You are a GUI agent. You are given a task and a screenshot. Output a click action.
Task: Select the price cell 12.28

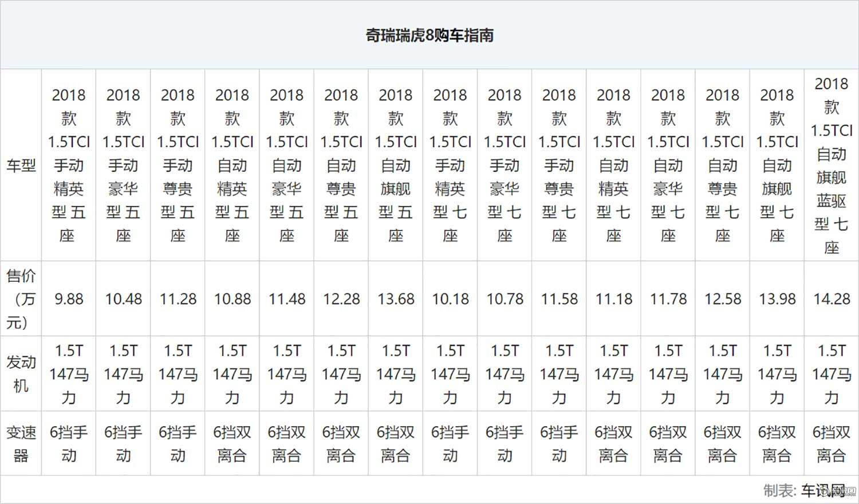[341, 299]
